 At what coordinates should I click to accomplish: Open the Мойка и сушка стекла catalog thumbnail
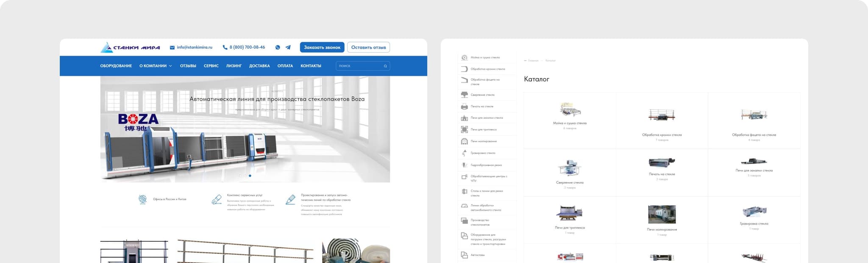click(x=570, y=109)
